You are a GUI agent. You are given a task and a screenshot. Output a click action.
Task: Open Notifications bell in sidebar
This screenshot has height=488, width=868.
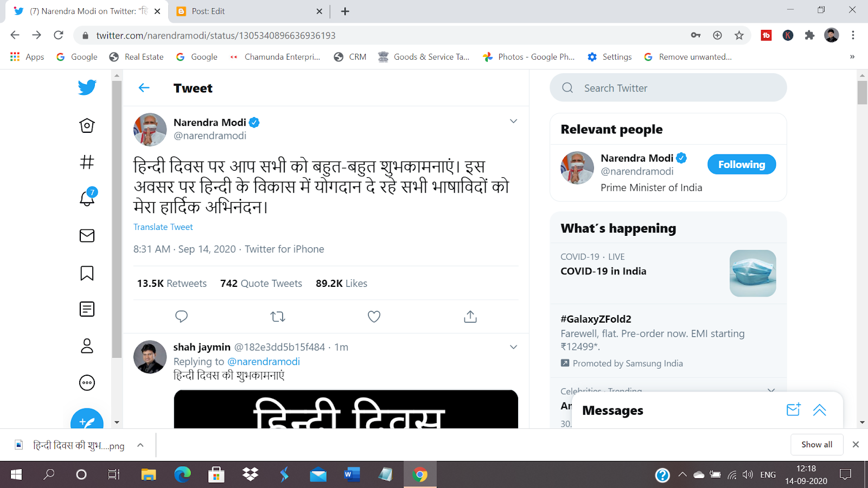(x=87, y=198)
